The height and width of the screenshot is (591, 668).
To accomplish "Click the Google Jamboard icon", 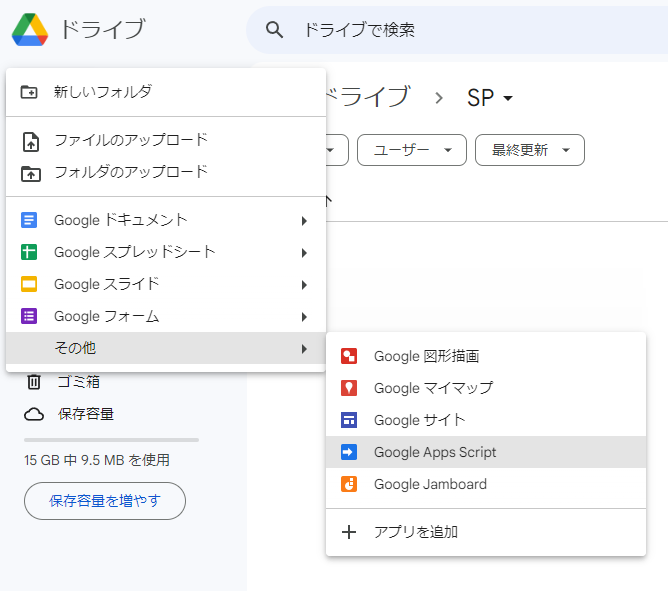I will pyautogui.click(x=349, y=484).
